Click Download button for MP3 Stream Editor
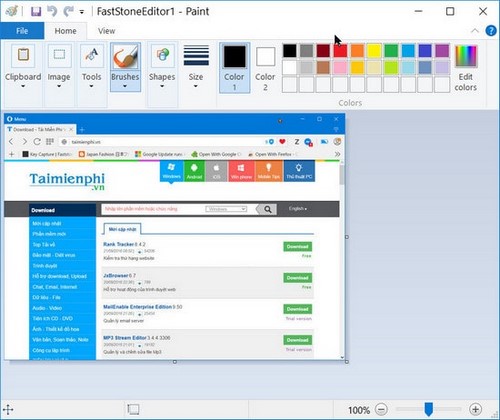The width and height of the screenshot is (500, 420). (297, 340)
